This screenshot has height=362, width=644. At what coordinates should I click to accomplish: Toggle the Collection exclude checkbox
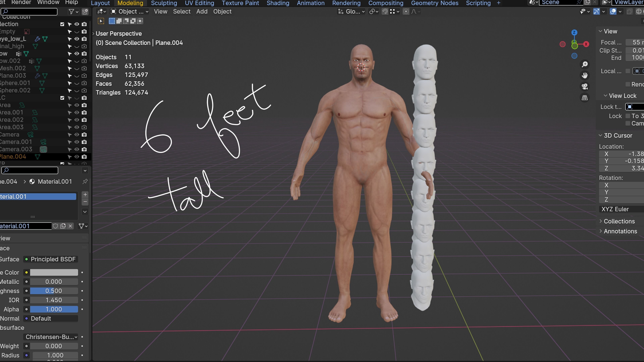click(62, 24)
